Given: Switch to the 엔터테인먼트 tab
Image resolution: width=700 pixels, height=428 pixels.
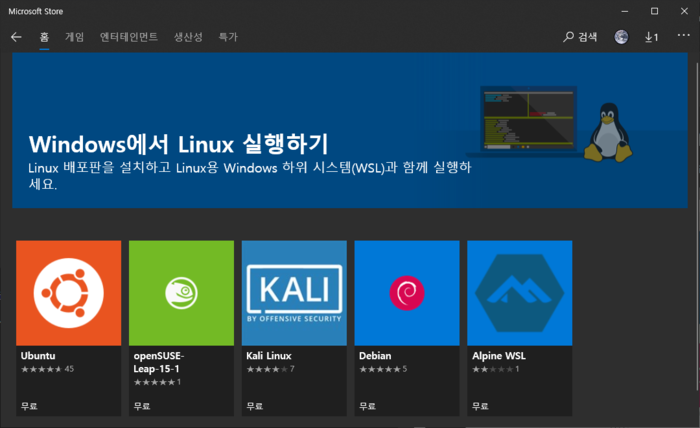Looking at the screenshot, I should coord(129,37).
